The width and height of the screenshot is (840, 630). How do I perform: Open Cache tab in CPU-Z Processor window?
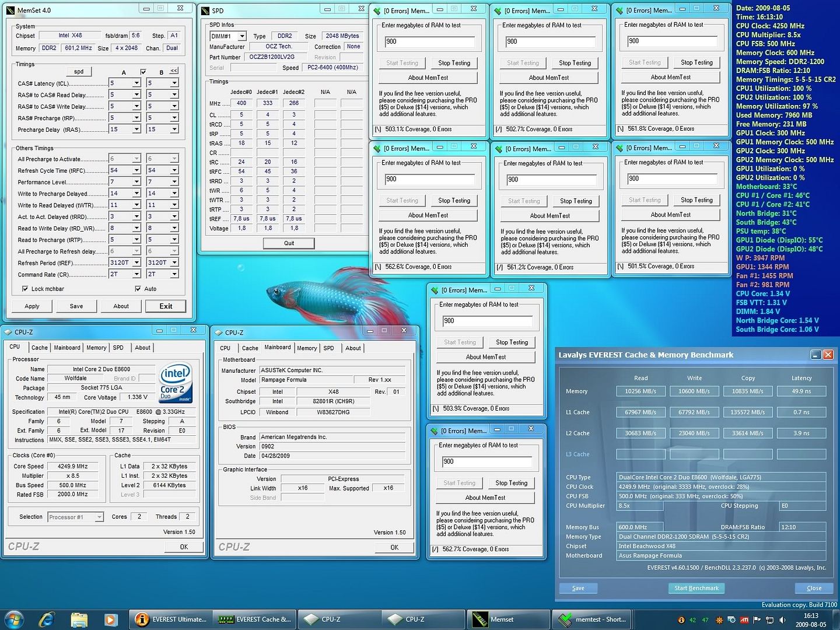point(40,348)
